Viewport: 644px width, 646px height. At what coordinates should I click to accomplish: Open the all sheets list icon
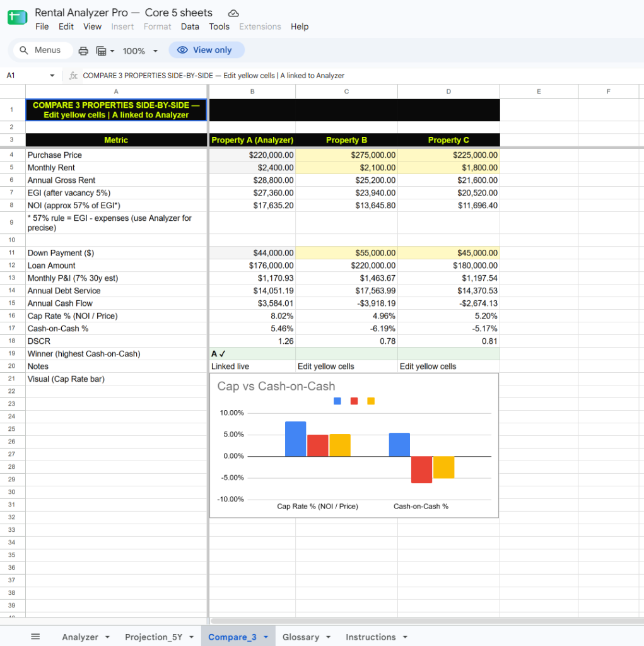coord(35,637)
